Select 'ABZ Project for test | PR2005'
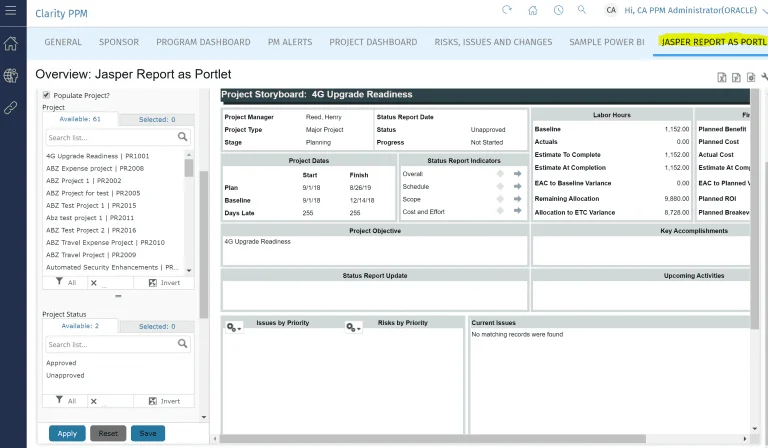Image resolution: width=768 pixels, height=448 pixels. (x=93, y=193)
